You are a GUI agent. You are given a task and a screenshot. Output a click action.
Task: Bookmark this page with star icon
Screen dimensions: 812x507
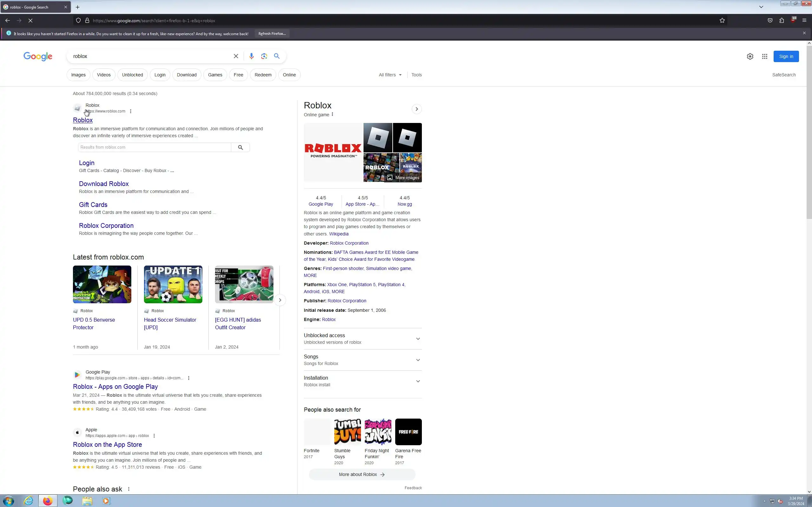pyautogui.click(x=722, y=21)
